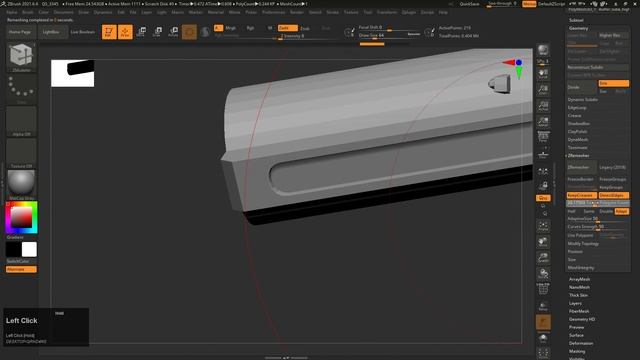The height and width of the screenshot is (360, 640).
Task: Toggle the Line Fill polyframe icon
Action: click(543, 289)
